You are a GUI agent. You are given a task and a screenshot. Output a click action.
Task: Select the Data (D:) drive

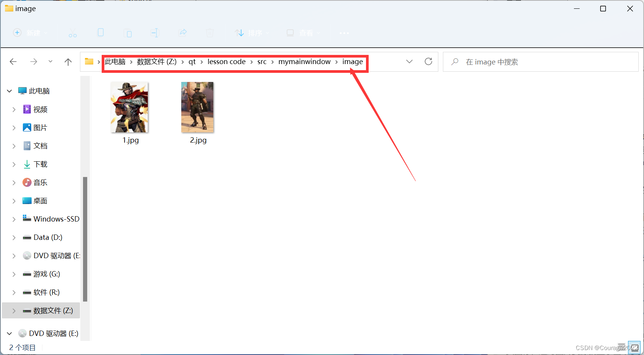(43, 237)
